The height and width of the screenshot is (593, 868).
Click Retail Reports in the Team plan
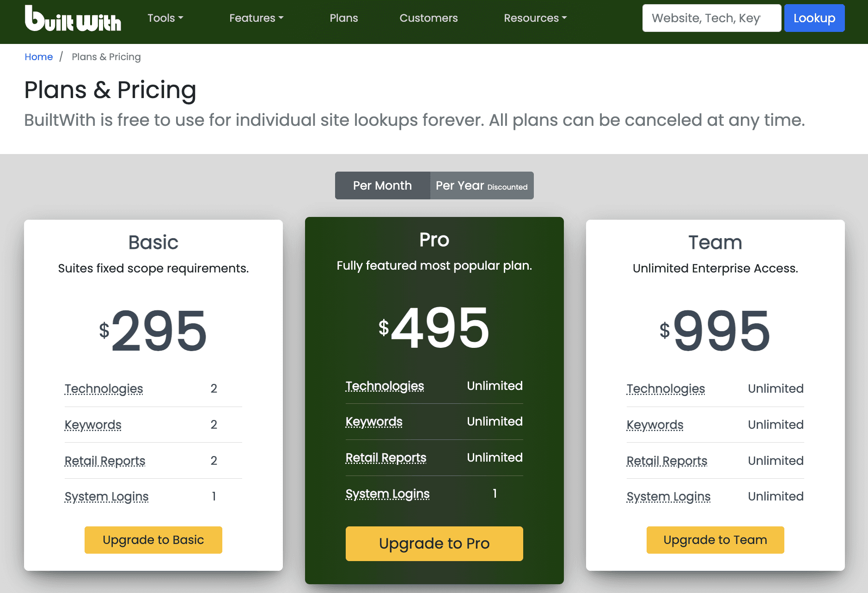(x=667, y=461)
